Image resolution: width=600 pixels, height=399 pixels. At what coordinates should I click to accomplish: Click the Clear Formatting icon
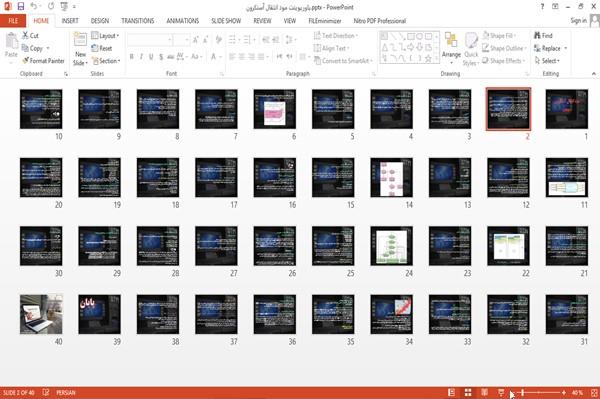pyautogui.click(x=218, y=40)
